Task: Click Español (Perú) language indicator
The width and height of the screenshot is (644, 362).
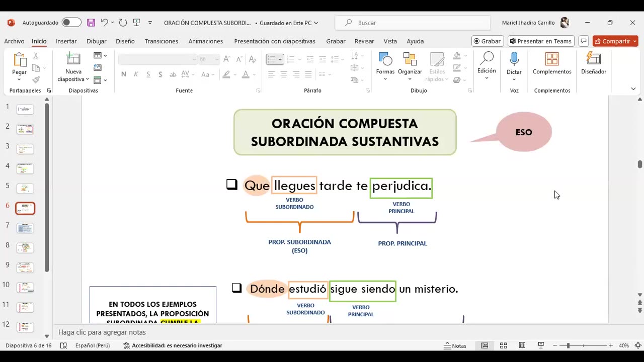Action: pyautogui.click(x=93, y=345)
